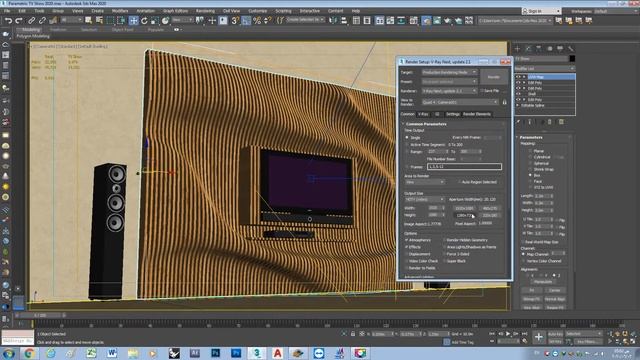Screen dimensions: 640x360
Task: Open the Renderer dropdown in Render Setup
Action: pyautogui.click(x=449, y=91)
